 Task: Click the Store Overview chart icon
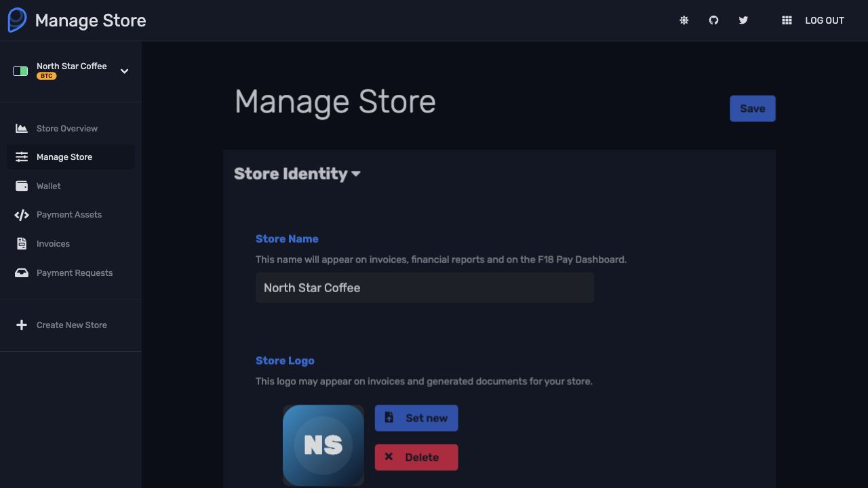22,128
